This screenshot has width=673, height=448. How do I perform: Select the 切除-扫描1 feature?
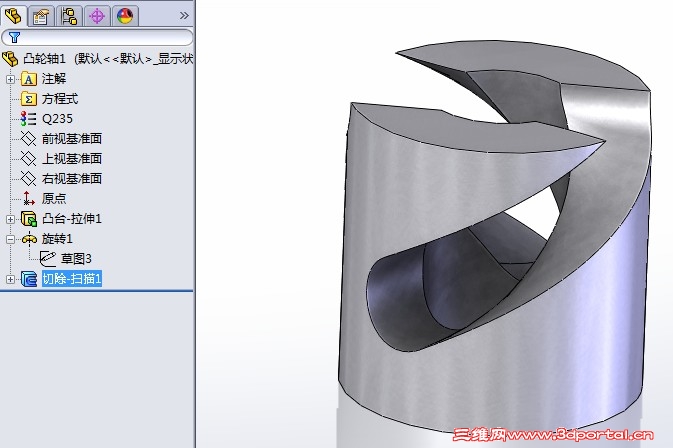coord(72,279)
